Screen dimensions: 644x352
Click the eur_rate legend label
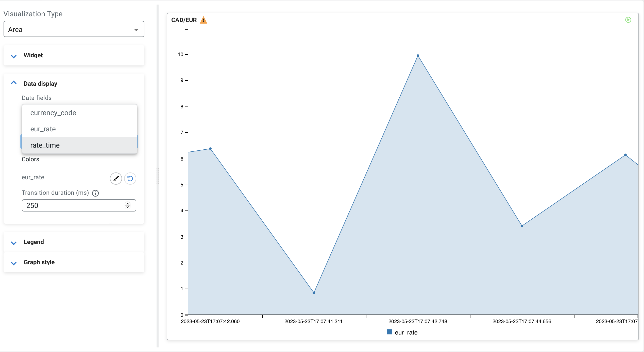coord(406,332)
